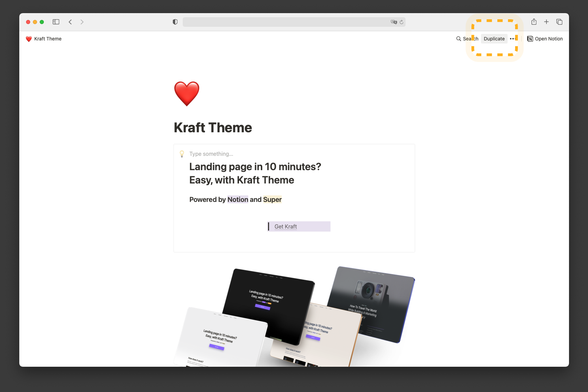Show tab overview icon
Image resolution: width=588 pixels, height=392 pixels.
(559, 22)
